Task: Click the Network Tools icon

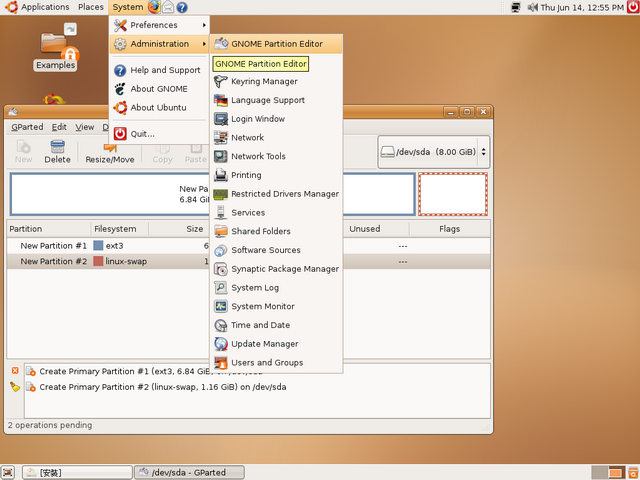Action: (221, 156)
